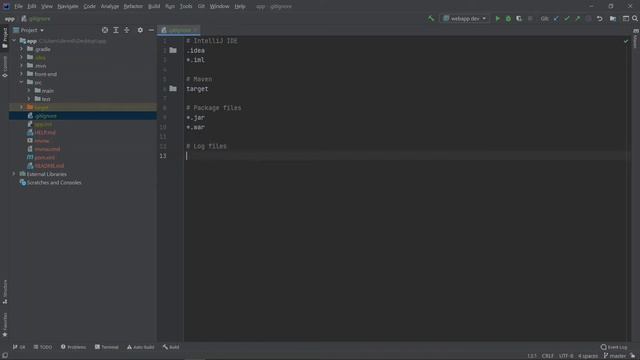The image size is (640, 360).
Task: Open Project panel settings gear
Action: (x=140, y=30)
